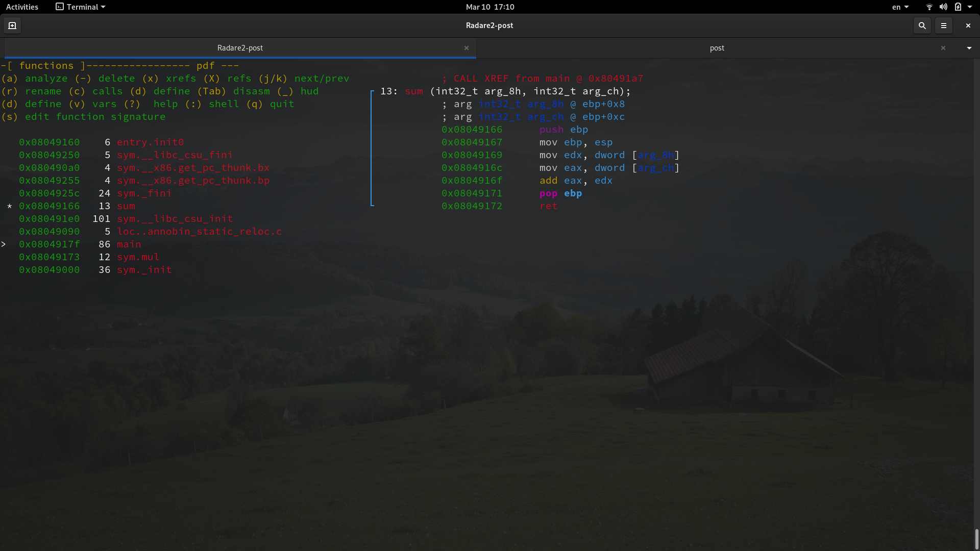Select the sum function in the list
The width and height of the screenshot is (980, 551).
point(127,206)
